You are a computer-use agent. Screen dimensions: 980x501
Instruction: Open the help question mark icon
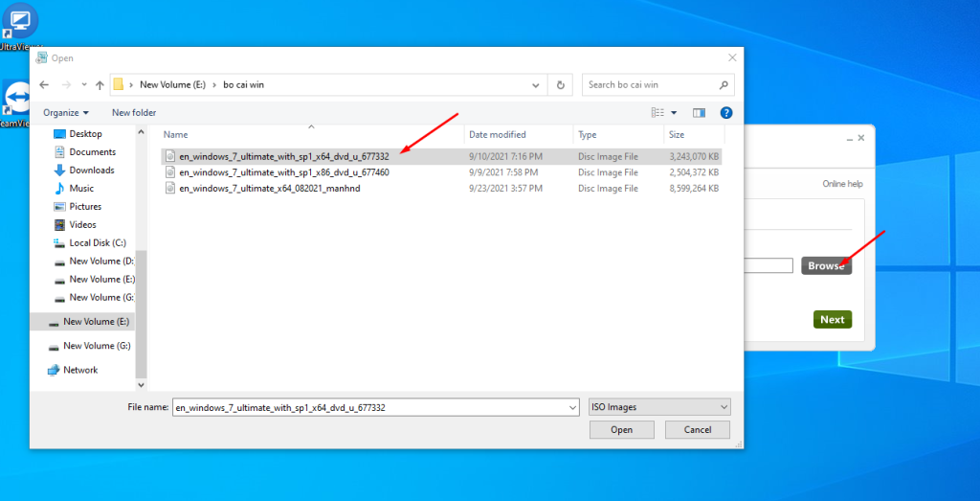[725, 112]
